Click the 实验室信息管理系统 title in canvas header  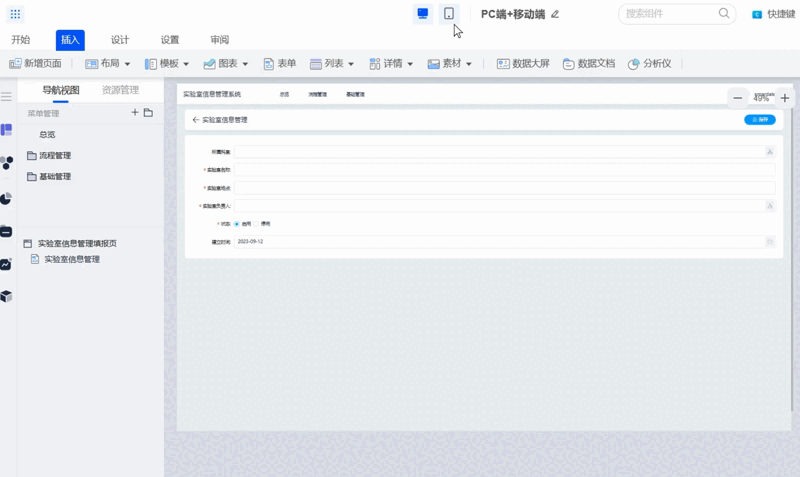(x=212, y=94)
